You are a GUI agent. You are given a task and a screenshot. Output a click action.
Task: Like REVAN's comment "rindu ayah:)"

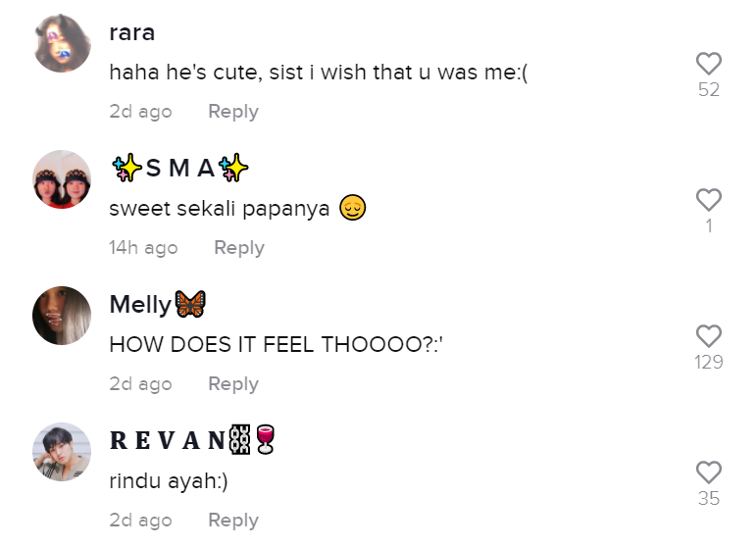[x=708, y=472]
